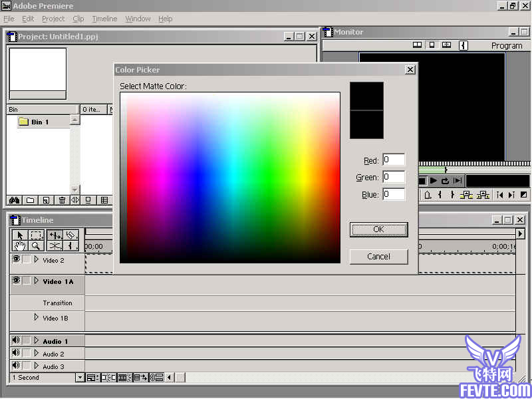Toggle lock box on Audio 2 track

(27, 353)
